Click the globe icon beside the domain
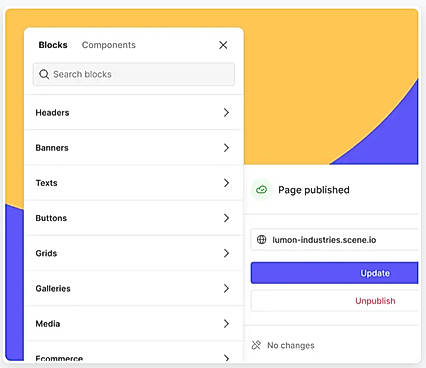The height and width of the screenshot is (368, 426). 261,239
